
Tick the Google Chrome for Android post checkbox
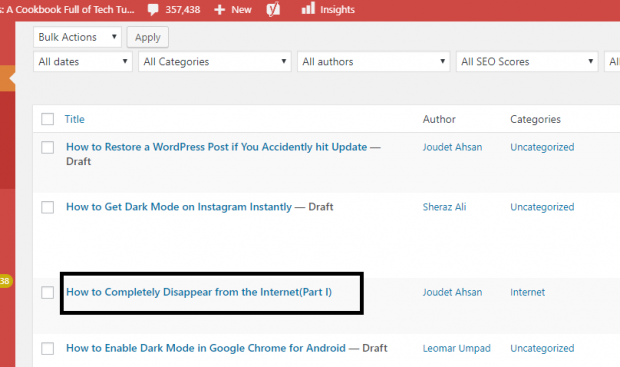tap(47, 348)
